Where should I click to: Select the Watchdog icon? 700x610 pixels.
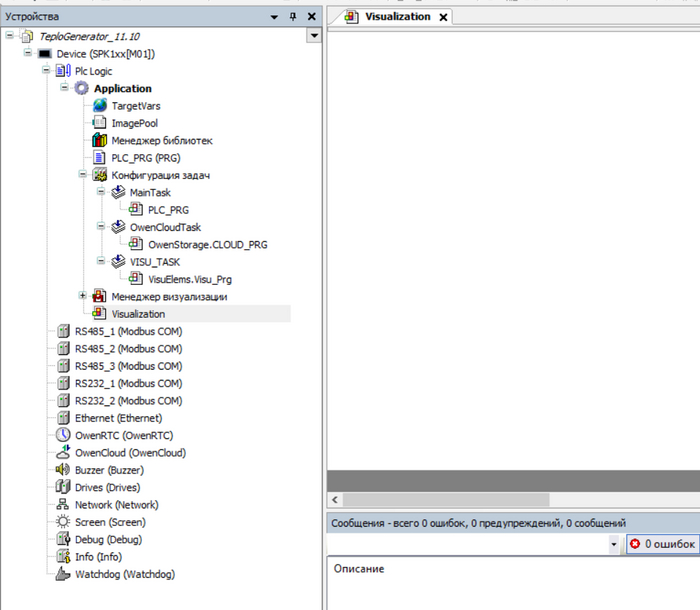coord(63,574)
